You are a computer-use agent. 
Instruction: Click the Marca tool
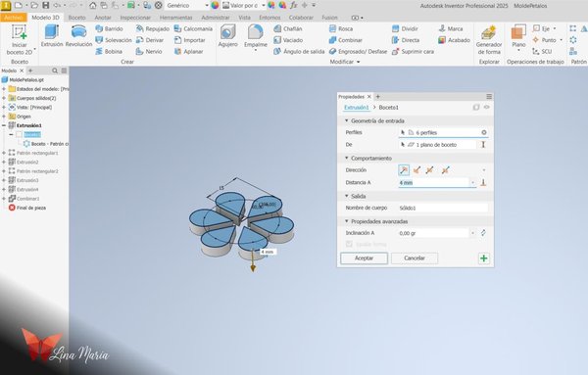(x=451, y=28)
